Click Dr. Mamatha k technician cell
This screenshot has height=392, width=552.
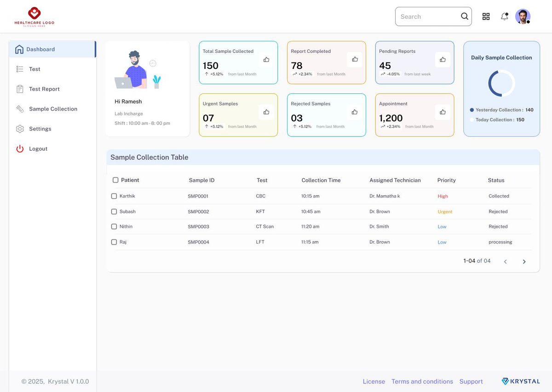click(385, 196)
